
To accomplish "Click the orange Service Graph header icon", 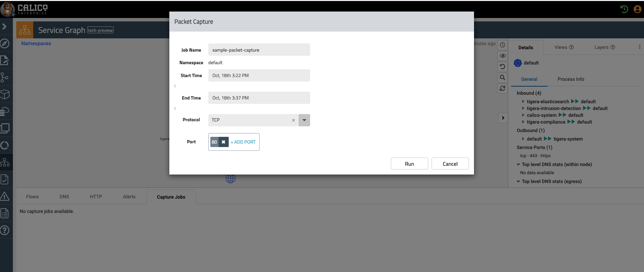I will 25,30.
